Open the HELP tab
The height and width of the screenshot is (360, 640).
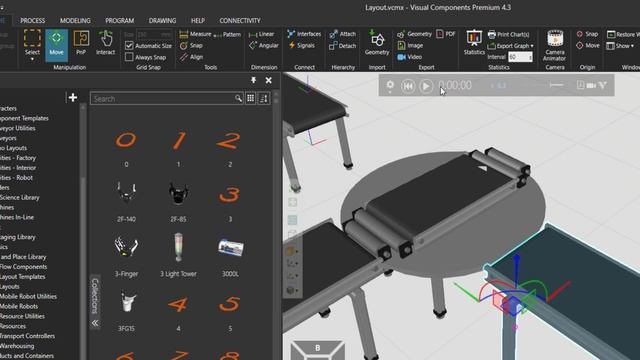(x=198, y=20)
